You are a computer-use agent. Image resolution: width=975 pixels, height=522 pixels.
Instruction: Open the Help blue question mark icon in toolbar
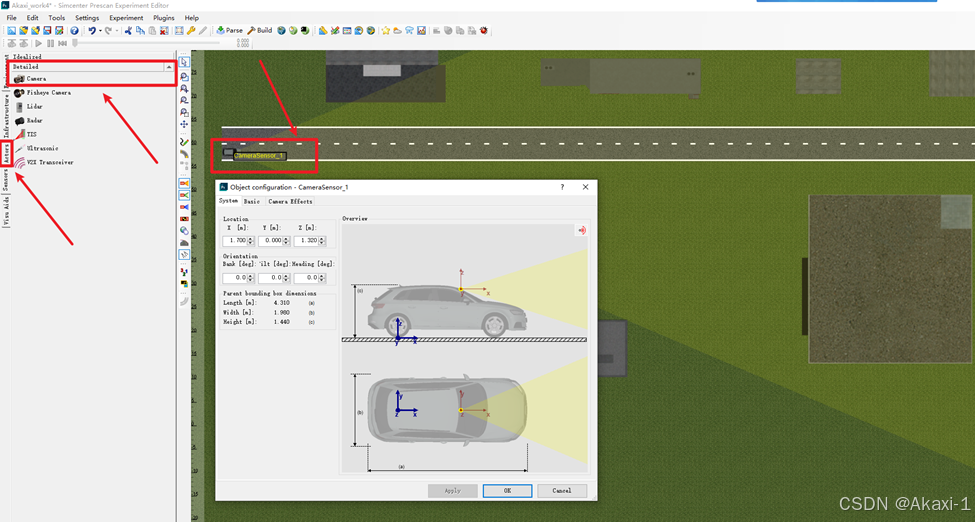[74, 30]
